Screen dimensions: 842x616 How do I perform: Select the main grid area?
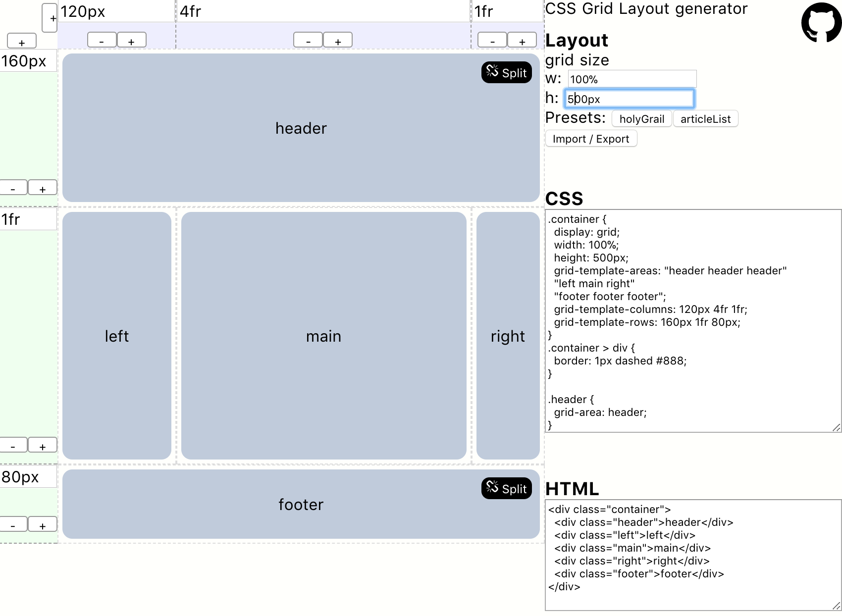click(x=323, y=336)
